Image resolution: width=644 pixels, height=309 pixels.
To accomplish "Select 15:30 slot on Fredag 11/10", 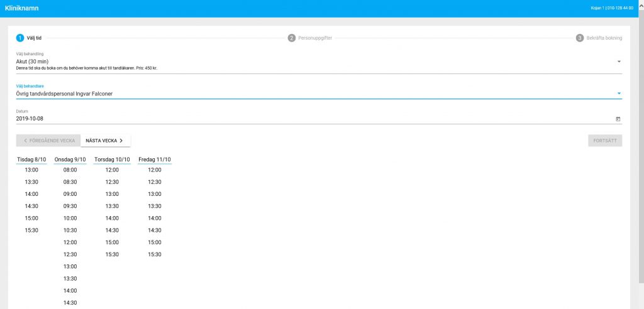I will pyautogui.click(x=155, y=254).
